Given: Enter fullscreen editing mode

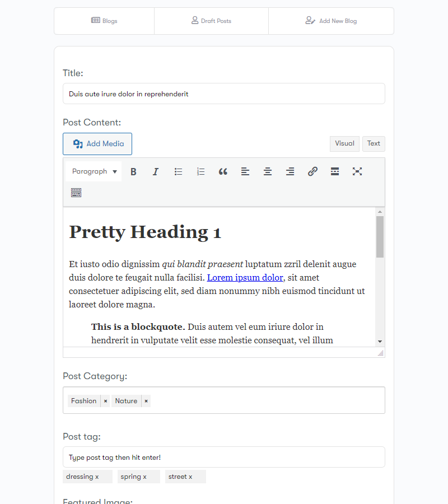Looking at the screenshot, I should 357,171.
